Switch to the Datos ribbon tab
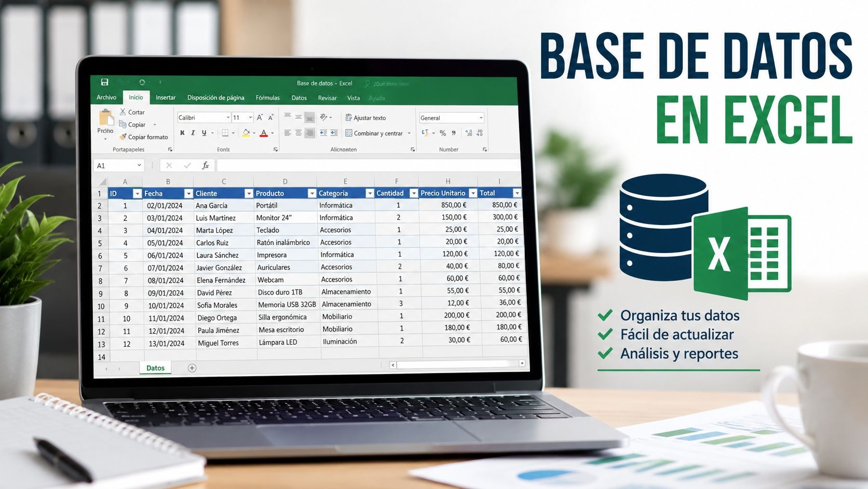 pos(299,98)
